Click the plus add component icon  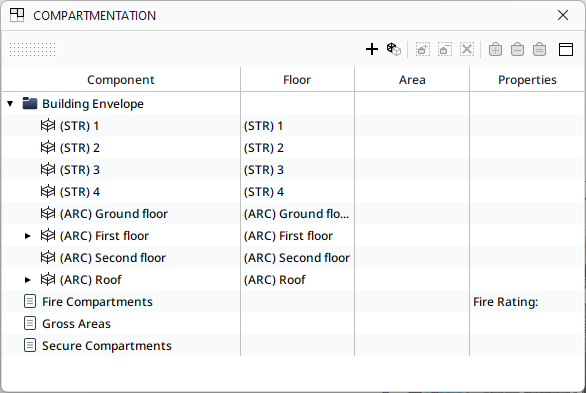pos(372,49)
